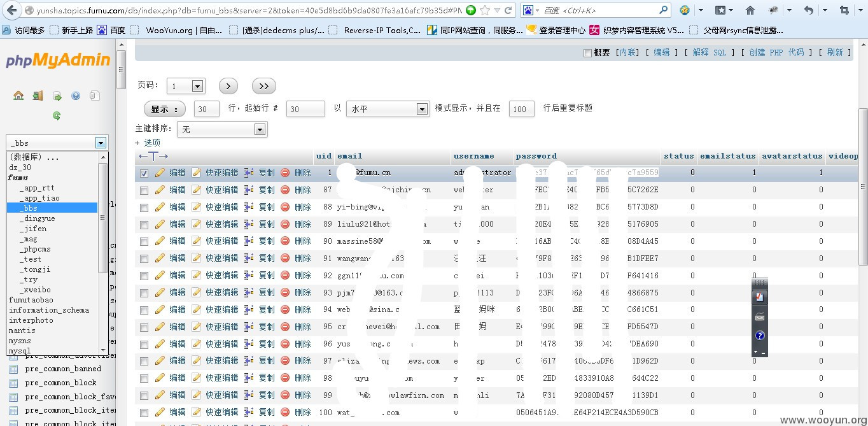The image size is (868, 426).
Task: Click red delete icon for uid 90
Action: [x=285, y=241]
